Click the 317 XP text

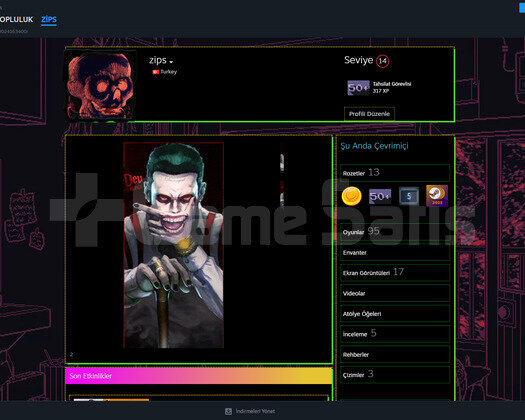coord(381,91)
